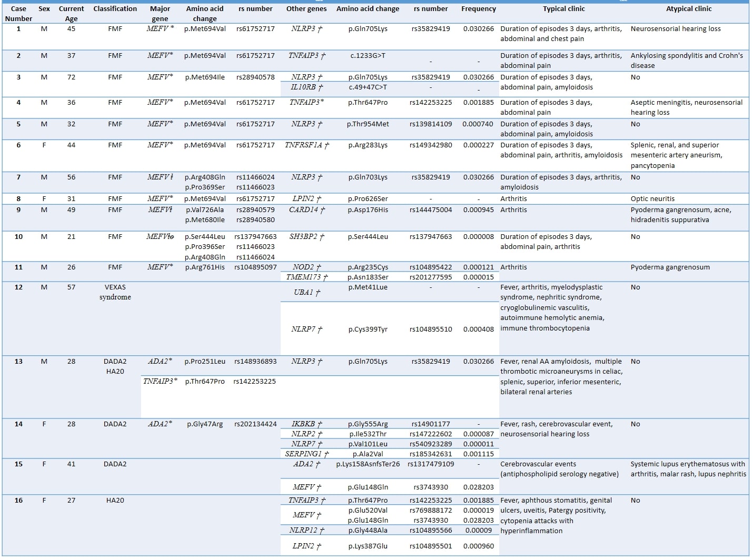The height and width of the screenshot is (560, 753).
Task: Select the "Typical clinic" header
Action: pos(563,9)
